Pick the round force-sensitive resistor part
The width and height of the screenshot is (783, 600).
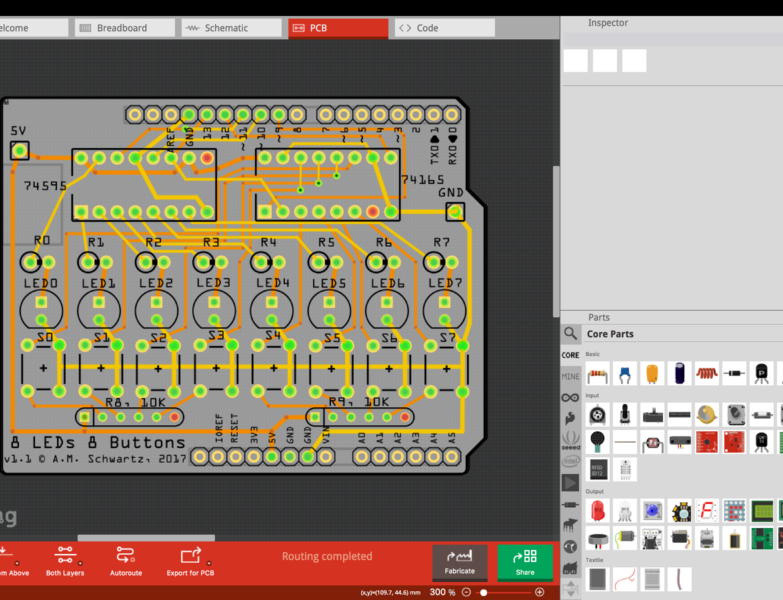pyautogui.click(x=598, y=442)
